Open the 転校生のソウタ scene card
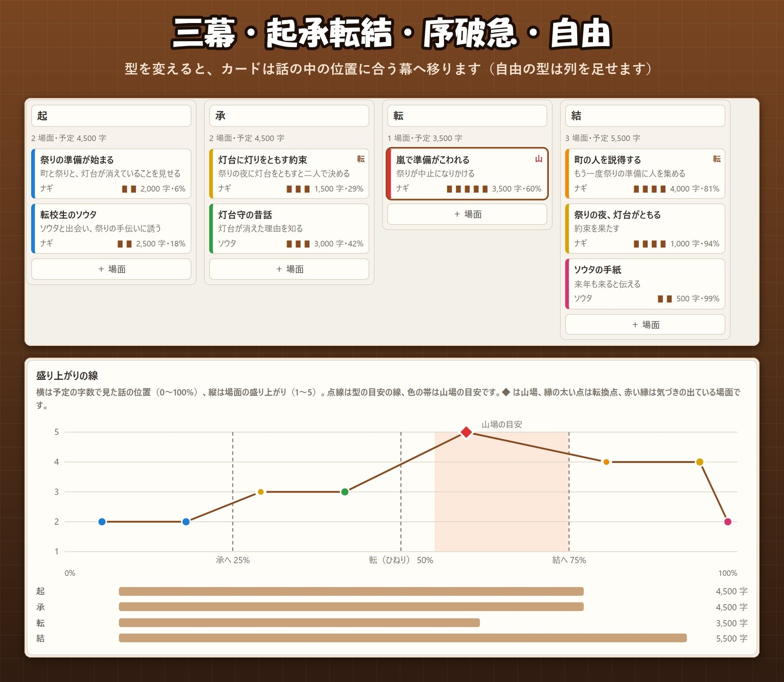Screen dimensions: 784x682 tap(111, 229)
